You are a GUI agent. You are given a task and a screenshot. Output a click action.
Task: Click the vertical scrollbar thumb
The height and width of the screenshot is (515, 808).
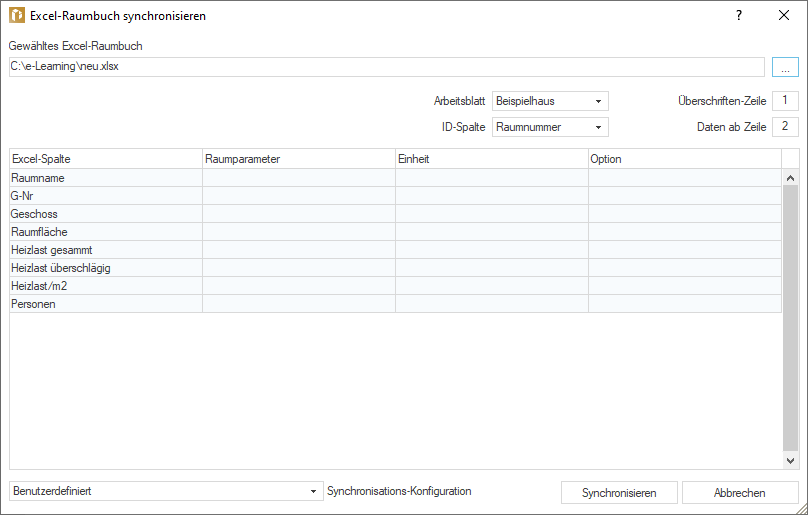790,319
